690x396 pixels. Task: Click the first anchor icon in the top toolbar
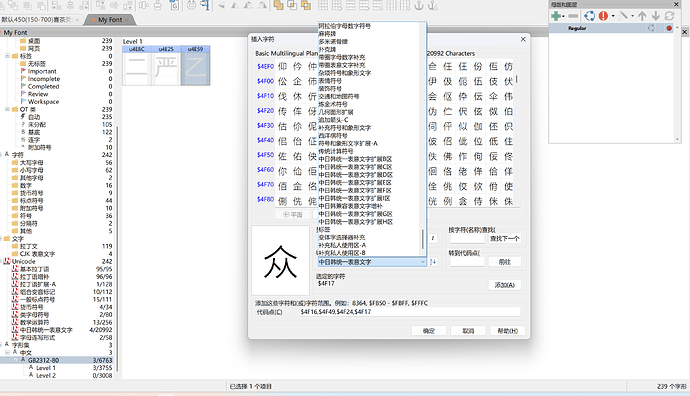(x=419, y=5)
